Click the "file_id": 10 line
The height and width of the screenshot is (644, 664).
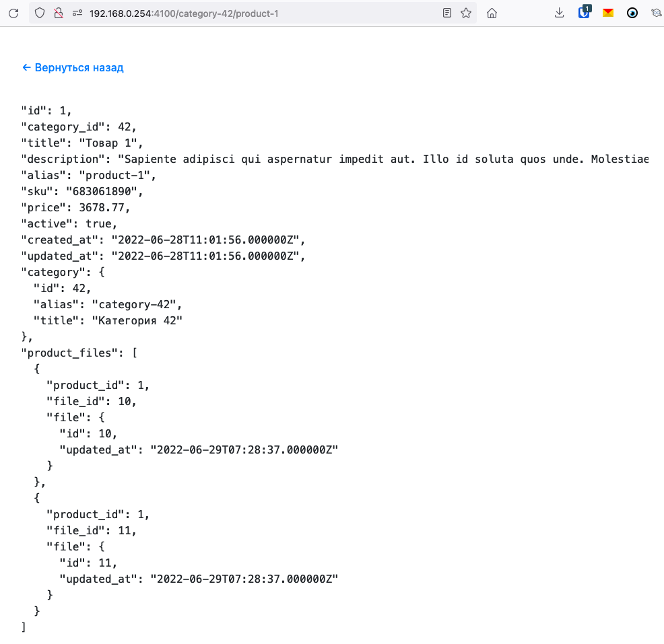[92, 401]
